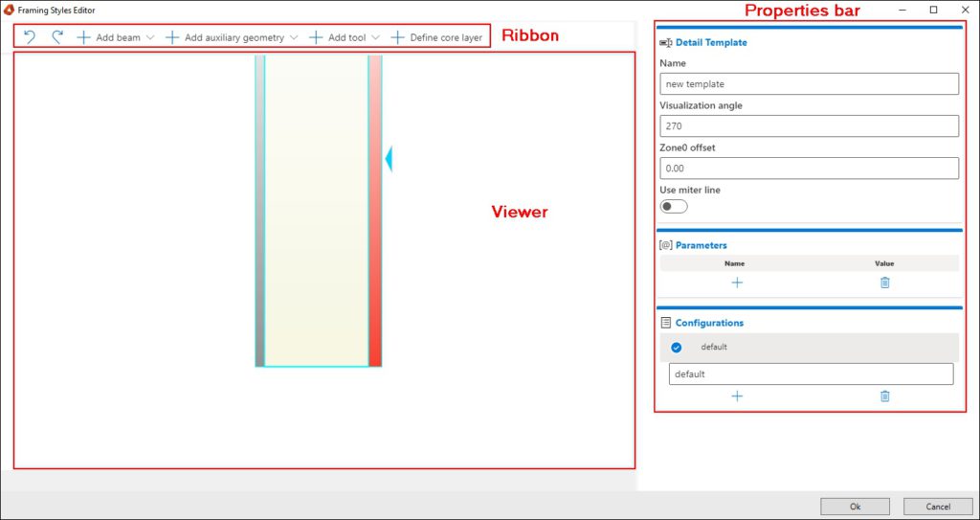The width and height of the screenshot is (980, 520).
Task: Click the plus icon beside Define core layer
Action: pos(397,37)
